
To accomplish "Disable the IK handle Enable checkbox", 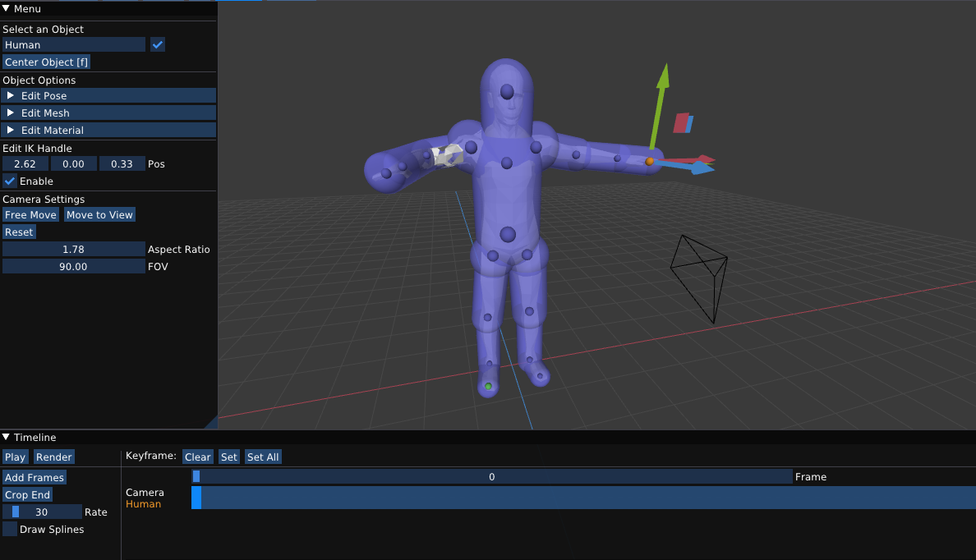I will tap(10, 181).
